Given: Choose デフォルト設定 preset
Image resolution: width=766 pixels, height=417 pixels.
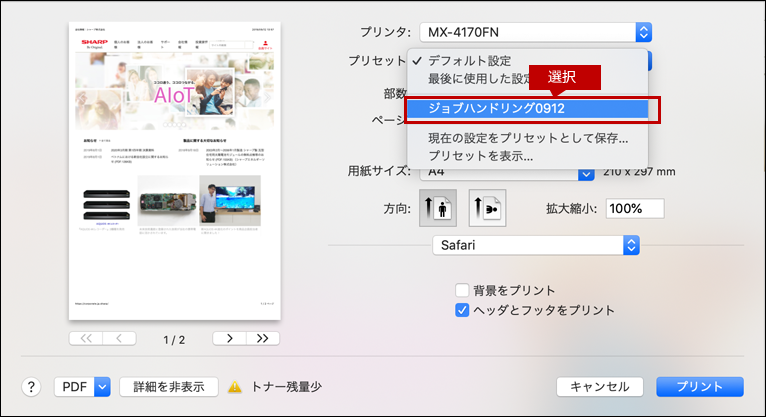Looking at the screenshot, I should tap(527, 61).
